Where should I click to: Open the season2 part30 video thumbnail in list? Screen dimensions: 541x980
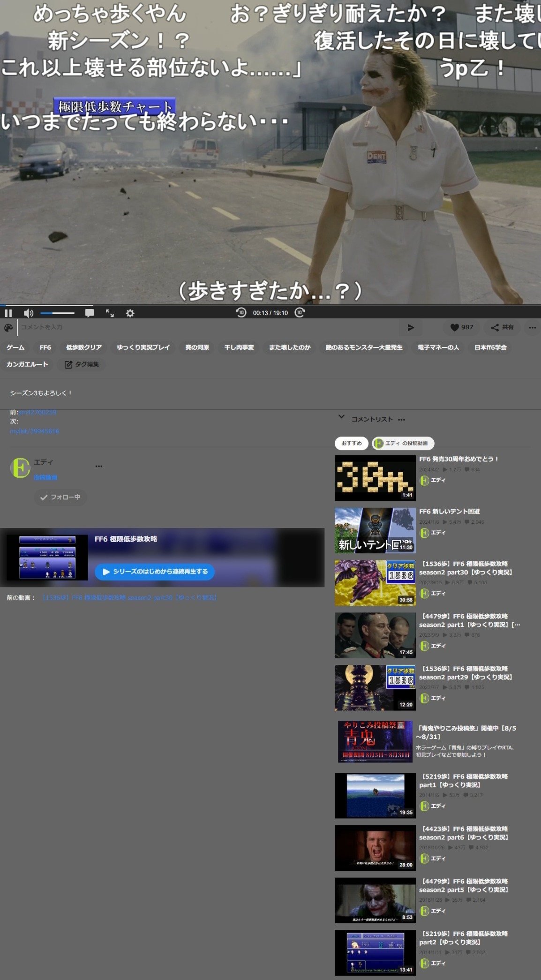pyautogui.click(x=375, y=583)
